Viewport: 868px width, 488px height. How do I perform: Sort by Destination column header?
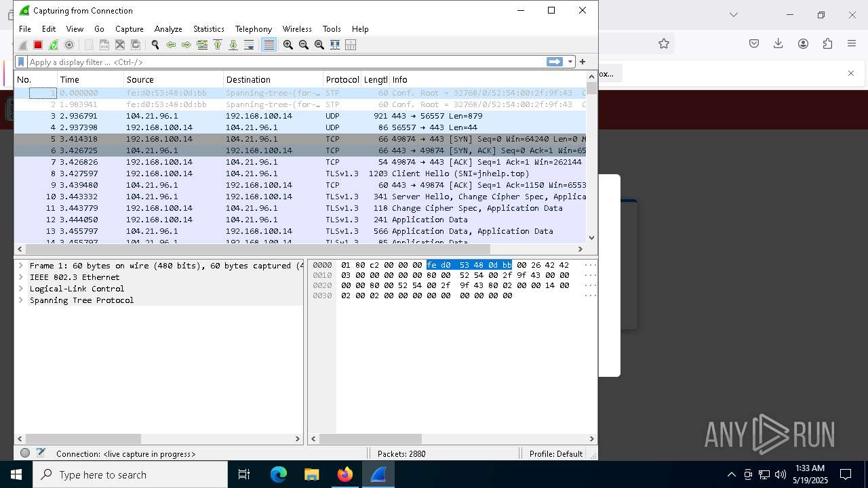point(273,79)
